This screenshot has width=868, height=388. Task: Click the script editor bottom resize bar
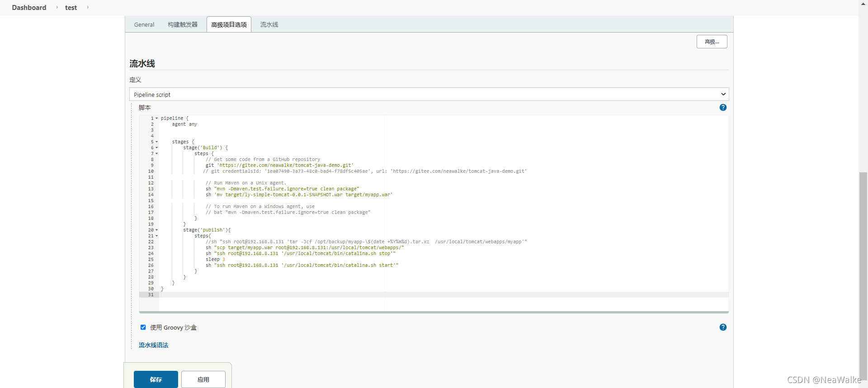tap(434, 312)
